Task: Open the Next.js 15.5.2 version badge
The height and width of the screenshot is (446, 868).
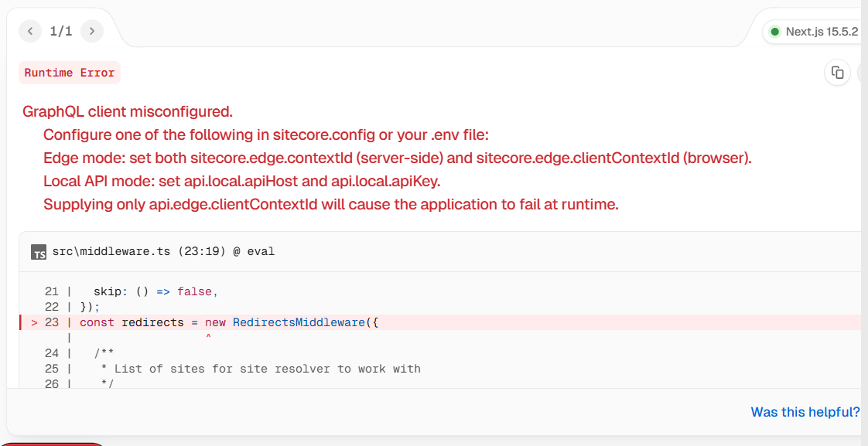Action: point(815,32)
